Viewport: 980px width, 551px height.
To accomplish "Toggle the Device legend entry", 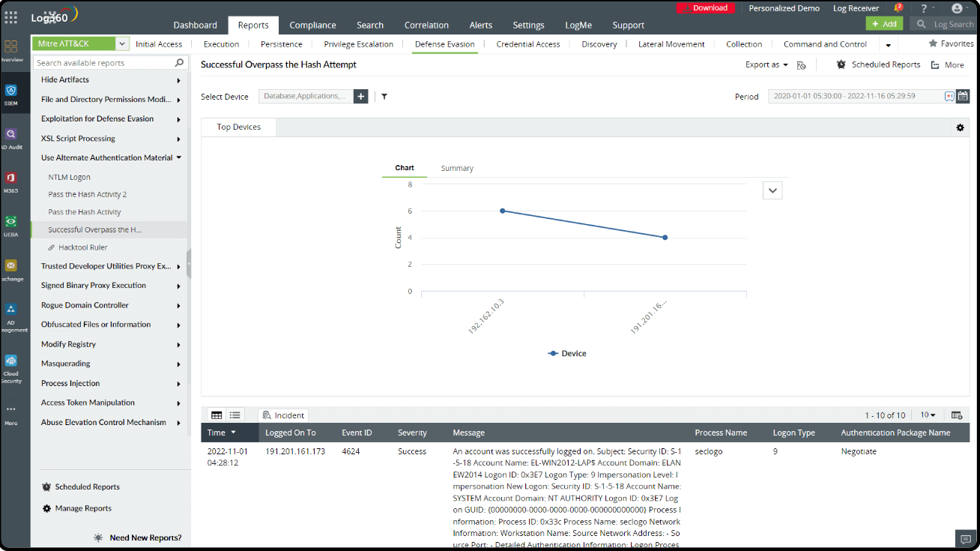I will click(567, 353).
